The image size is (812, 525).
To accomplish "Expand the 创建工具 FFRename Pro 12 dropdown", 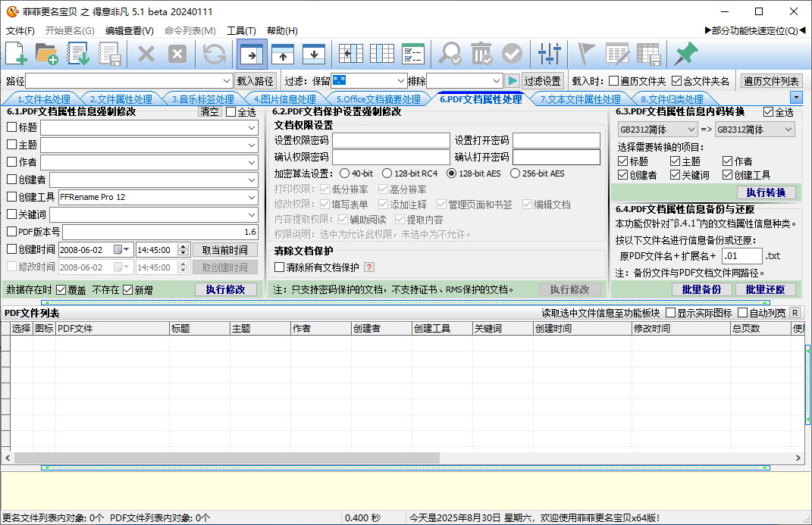I will (252, 197).
